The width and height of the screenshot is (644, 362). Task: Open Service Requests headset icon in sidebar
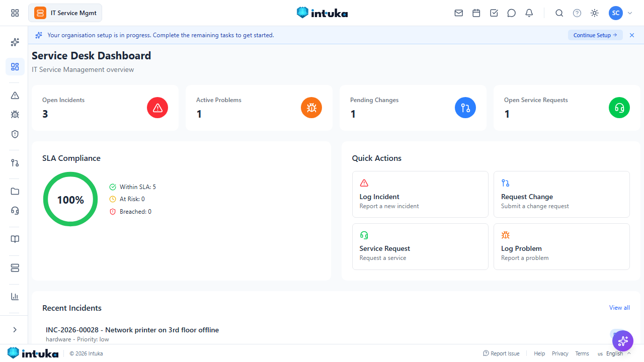15,211
